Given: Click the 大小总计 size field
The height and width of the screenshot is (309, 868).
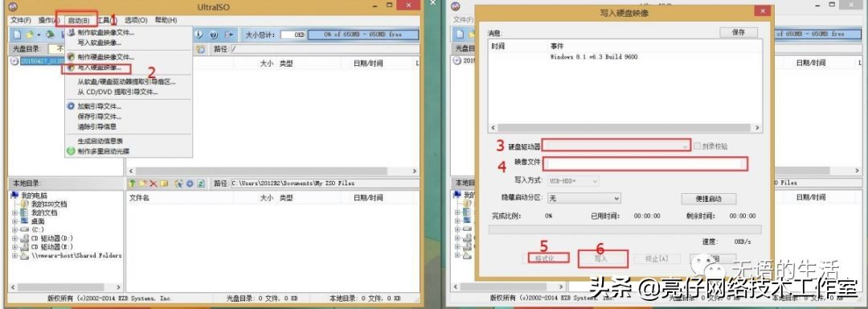Looking at the screenshot, I should 293,35.
